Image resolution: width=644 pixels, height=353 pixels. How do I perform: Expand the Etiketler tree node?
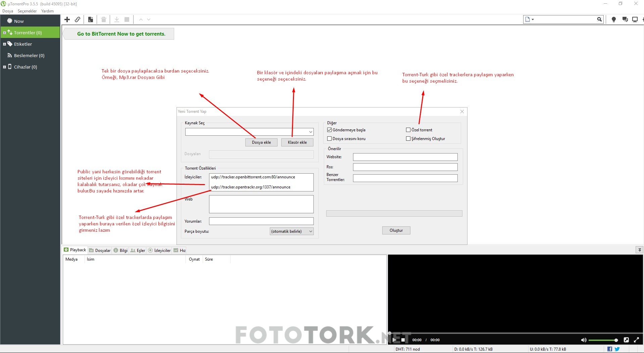pos(4,44)
